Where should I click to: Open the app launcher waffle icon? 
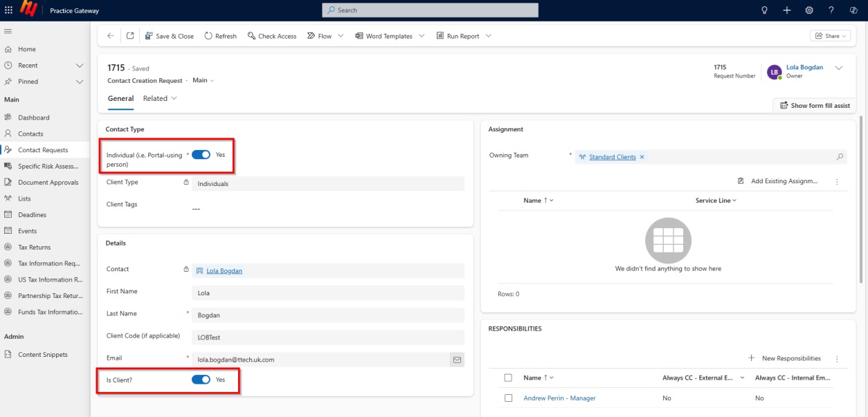click(9, 10)
